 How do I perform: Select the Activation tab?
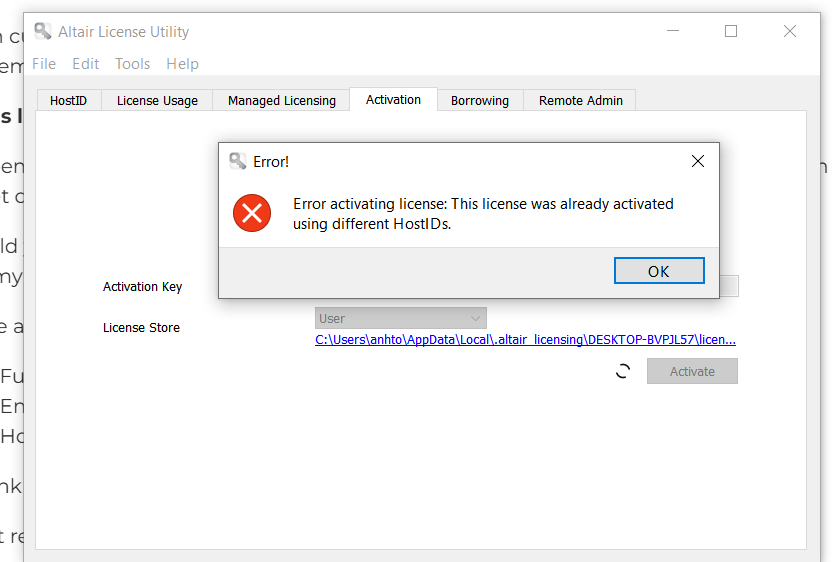[x=393, y=99]
